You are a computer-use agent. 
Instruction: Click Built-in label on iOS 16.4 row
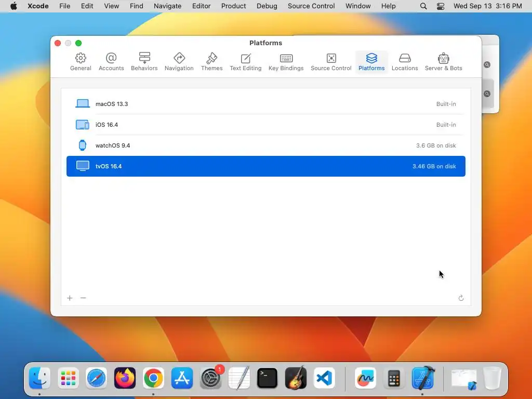click(446, 125)
